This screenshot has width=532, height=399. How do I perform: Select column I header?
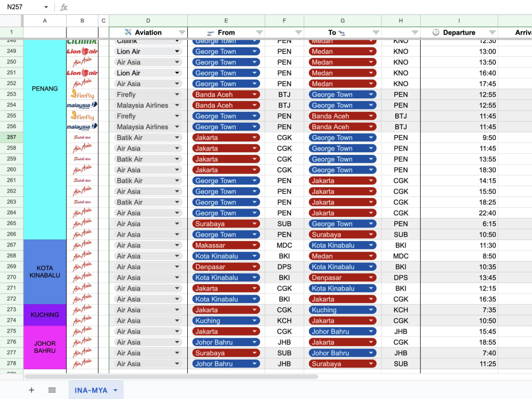[459, 21]
